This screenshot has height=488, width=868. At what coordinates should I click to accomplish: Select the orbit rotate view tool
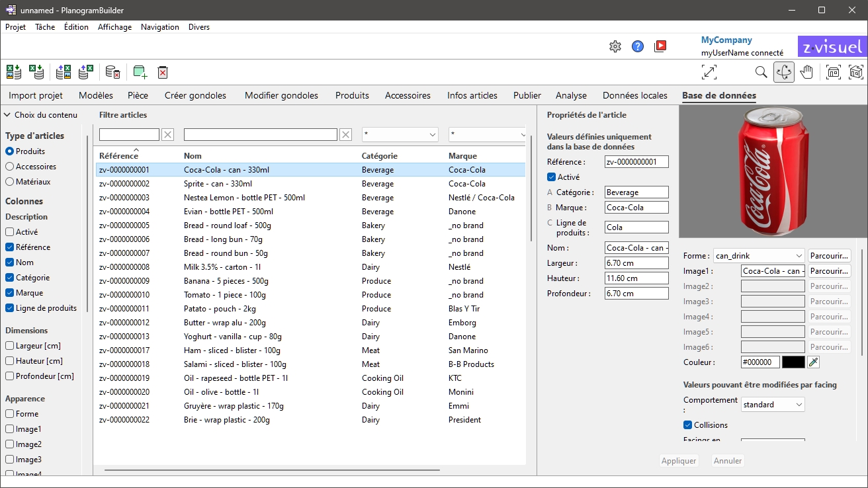(784, 71)
